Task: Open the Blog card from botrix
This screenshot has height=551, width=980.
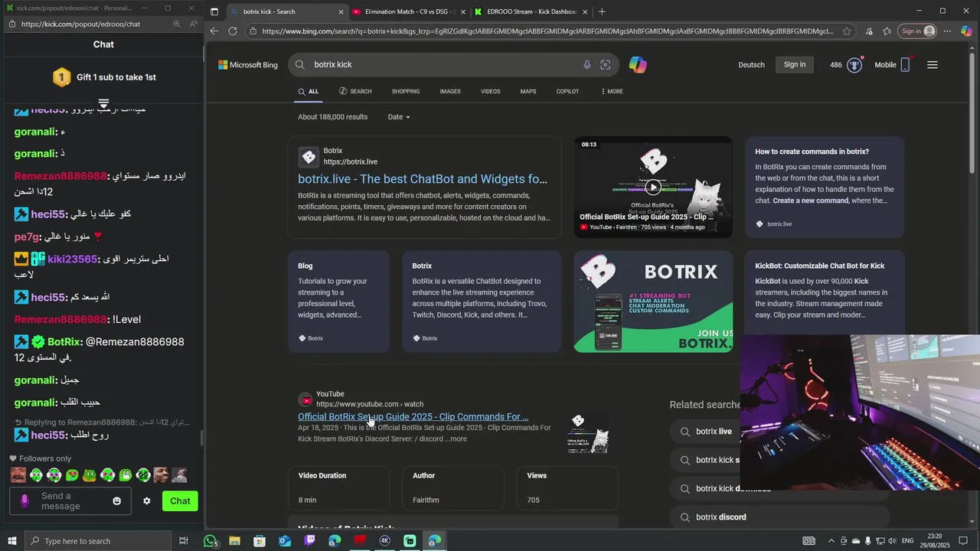Action: click(x=338, y=302)
